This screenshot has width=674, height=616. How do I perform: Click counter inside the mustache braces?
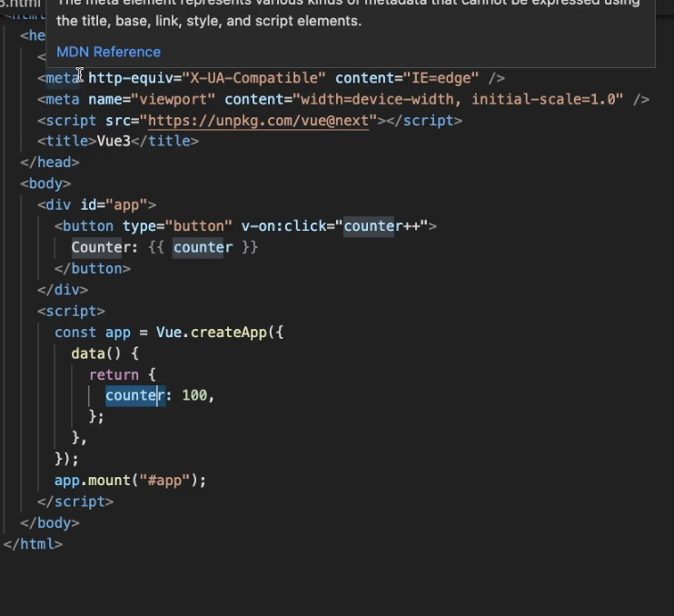pos(203,248)
